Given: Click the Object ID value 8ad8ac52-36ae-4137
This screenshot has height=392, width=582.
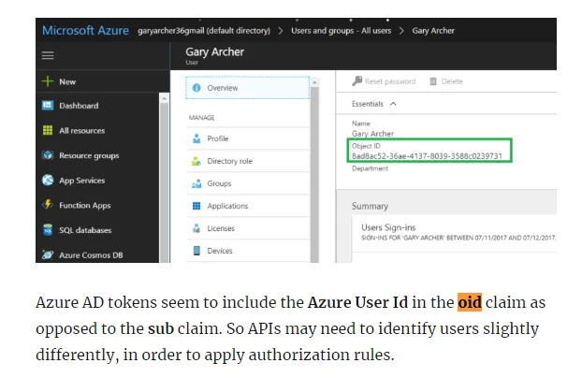Looking at the screenshot, I should (427, 156).
